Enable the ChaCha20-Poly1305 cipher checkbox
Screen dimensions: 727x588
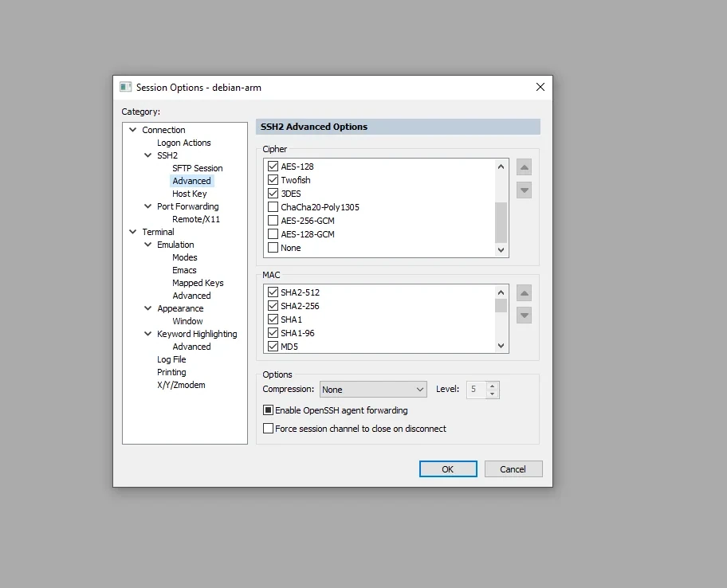click(x=273, y=206)
